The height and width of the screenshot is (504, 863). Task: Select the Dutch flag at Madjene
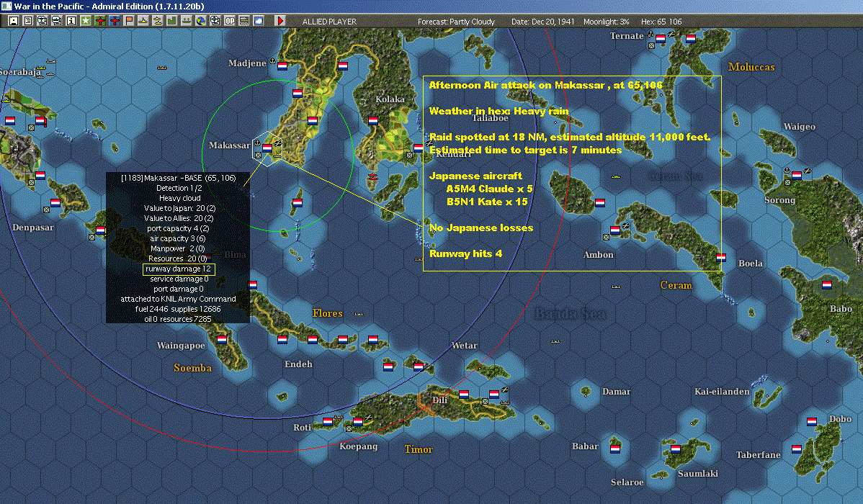(x=282, y=66)
